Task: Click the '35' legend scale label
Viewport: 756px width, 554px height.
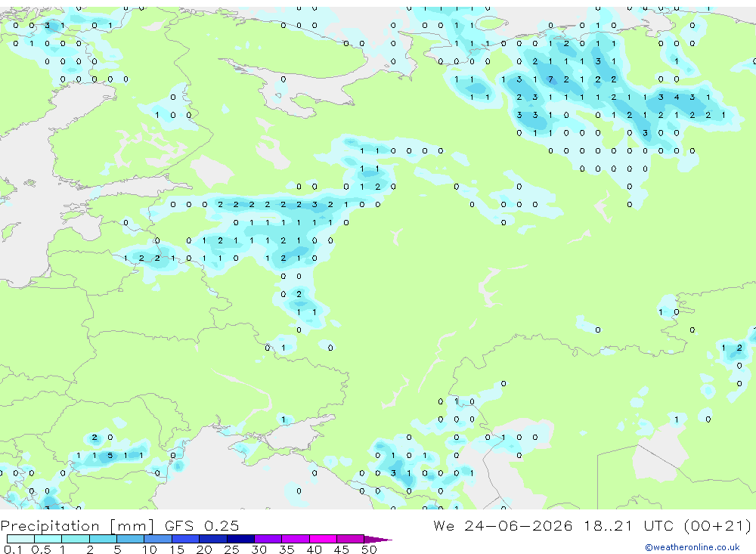Action: click(287, 549)
